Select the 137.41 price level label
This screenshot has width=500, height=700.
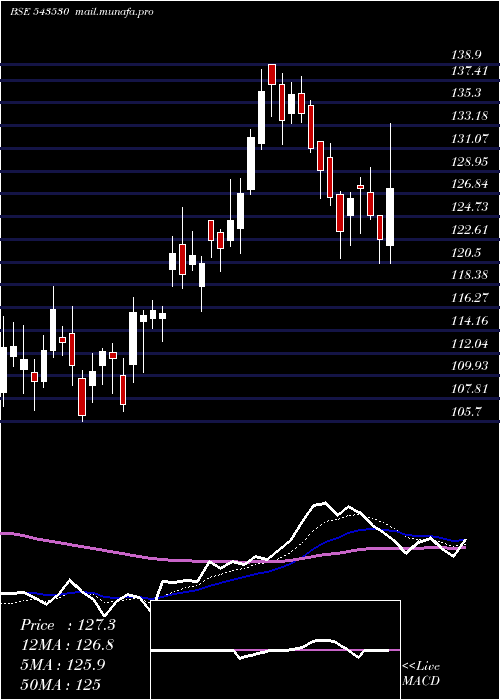pos(469,71)
